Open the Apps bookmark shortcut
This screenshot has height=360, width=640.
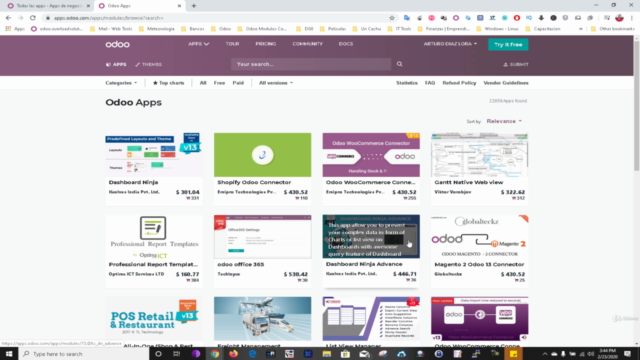(15, 29)
